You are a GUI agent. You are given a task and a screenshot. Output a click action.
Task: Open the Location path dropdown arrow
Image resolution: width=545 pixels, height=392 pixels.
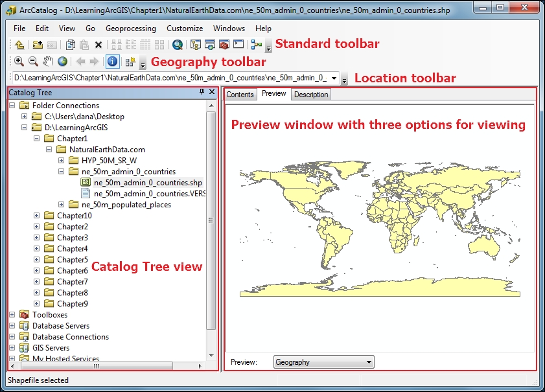click(x=334, y=78)
